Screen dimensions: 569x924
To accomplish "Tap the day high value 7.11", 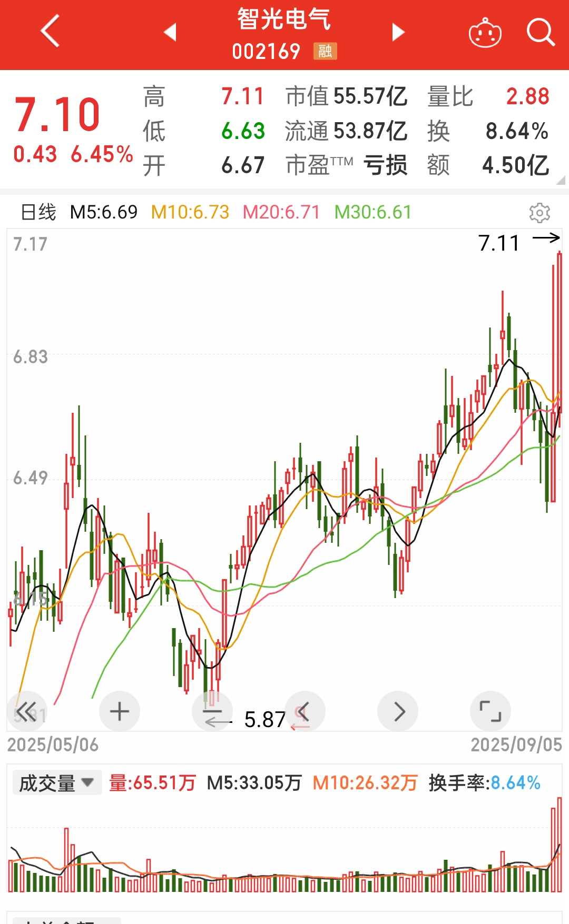I will point(242,96).
